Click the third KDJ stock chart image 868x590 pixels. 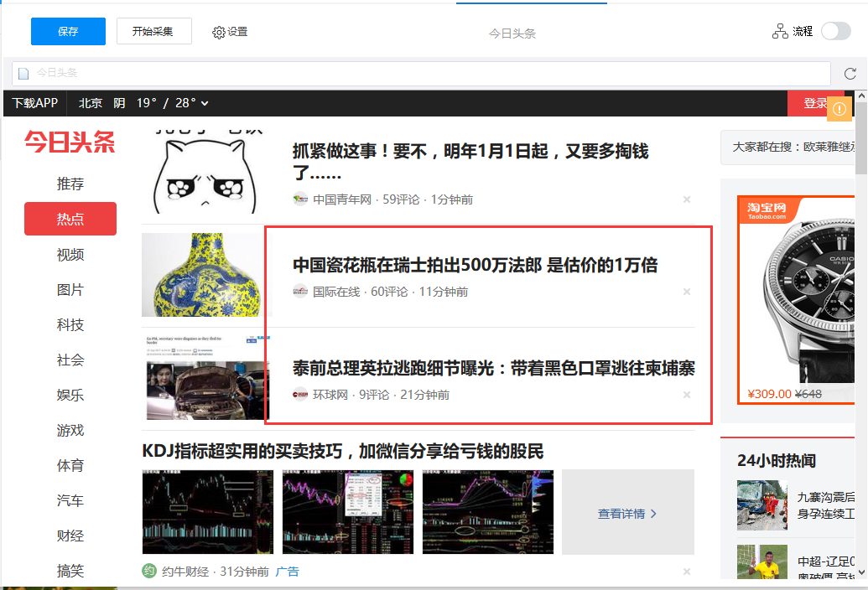[x=488, y=512]
